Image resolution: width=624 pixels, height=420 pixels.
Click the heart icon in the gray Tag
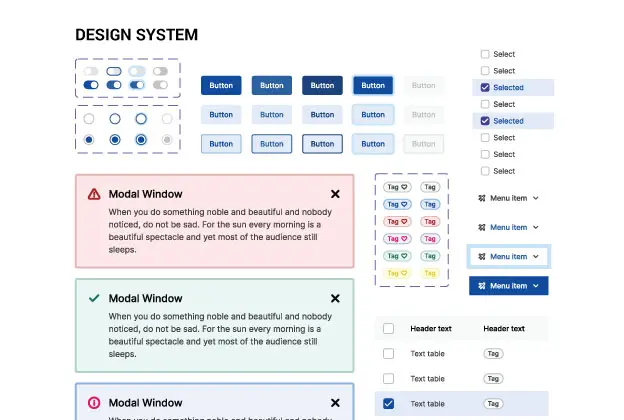404,187
